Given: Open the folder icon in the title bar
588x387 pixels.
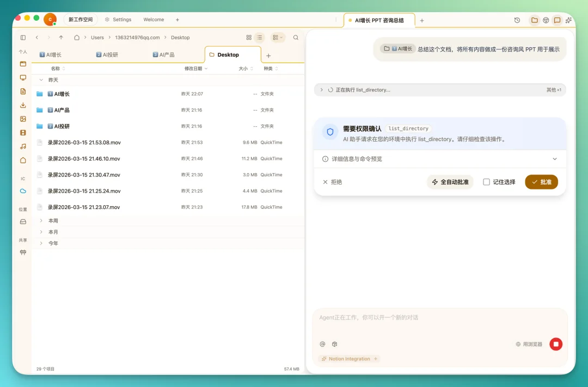Looking at the screenshot, I should tap(534, 20).
